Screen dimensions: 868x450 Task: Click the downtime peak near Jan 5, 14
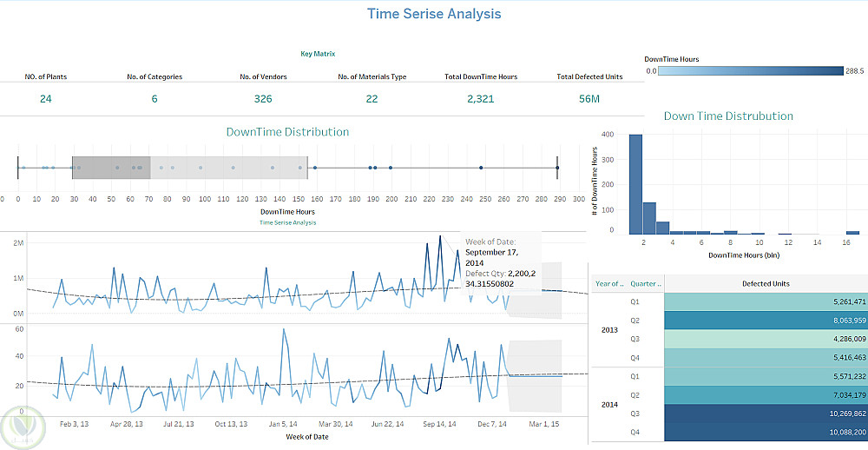pos(284,329)
